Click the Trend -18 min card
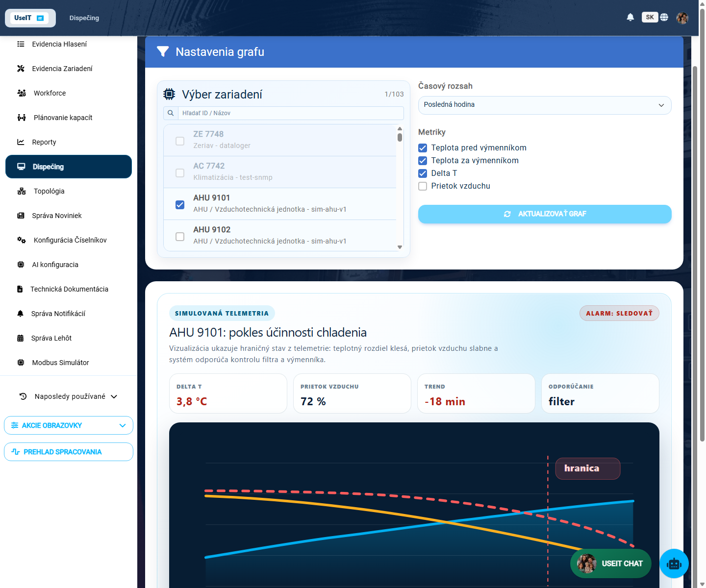This screenshot has width=706, height=588. (476, 393)
